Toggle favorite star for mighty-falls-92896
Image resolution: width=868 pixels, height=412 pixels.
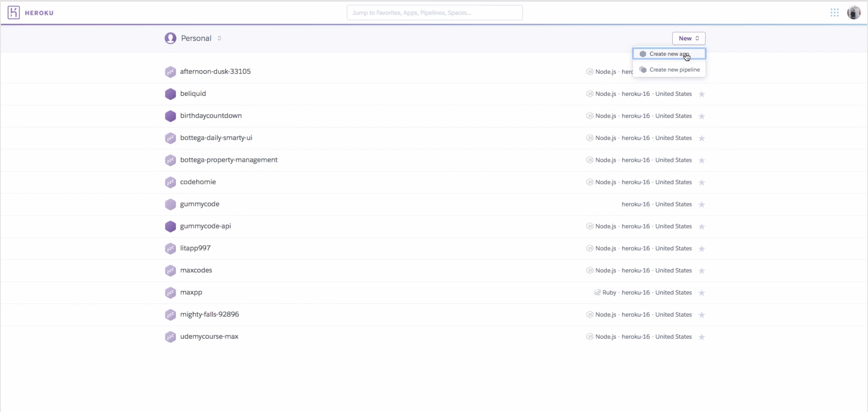702,315
